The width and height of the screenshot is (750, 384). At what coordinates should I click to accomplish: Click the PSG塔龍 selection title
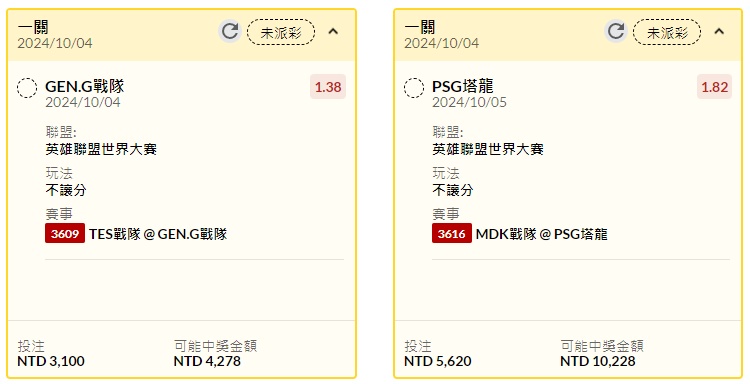tap(463, 87)
